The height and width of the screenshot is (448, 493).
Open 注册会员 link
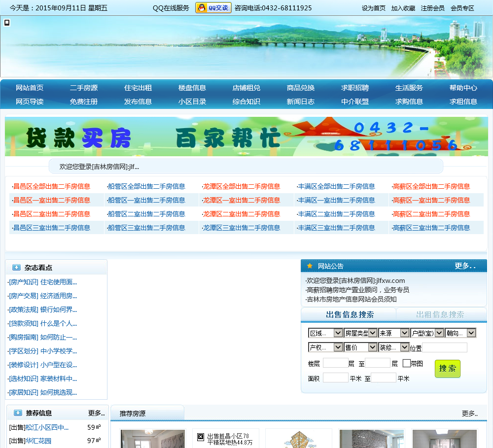click(433, 8)
